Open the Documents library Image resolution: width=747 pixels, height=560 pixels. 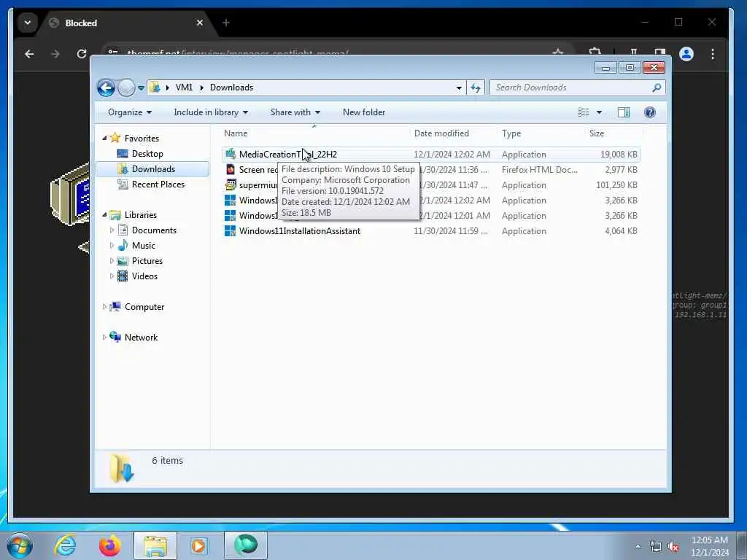tap(154, 230)
